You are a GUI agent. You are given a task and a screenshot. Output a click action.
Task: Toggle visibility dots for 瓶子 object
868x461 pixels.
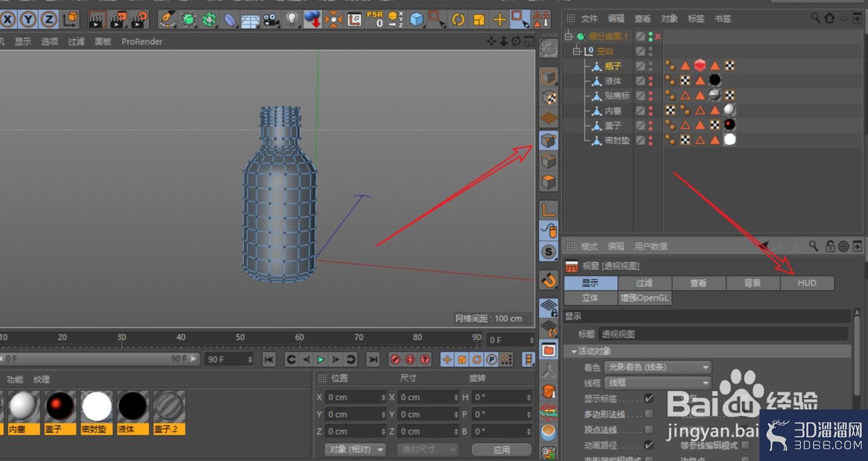[650, 66]
